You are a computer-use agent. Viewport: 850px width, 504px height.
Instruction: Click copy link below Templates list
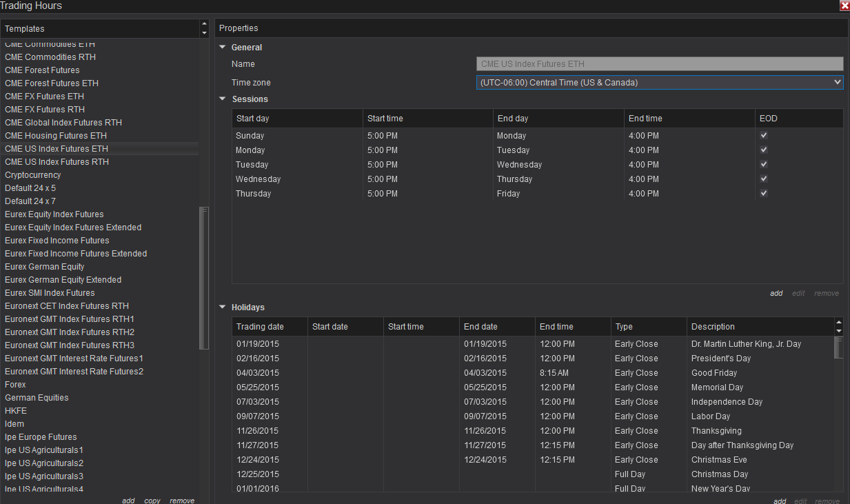tap(152, 501)
